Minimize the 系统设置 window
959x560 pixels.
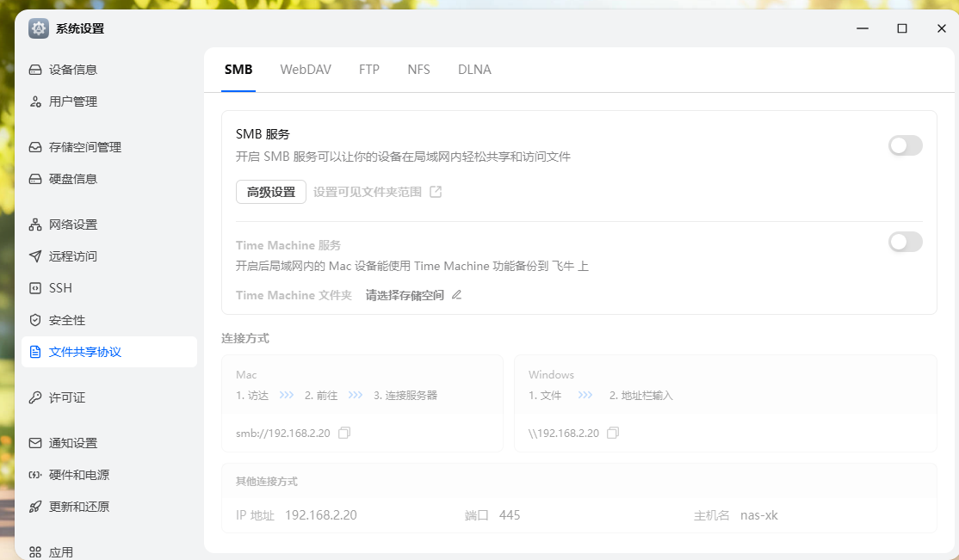click(x=863, y=28)
